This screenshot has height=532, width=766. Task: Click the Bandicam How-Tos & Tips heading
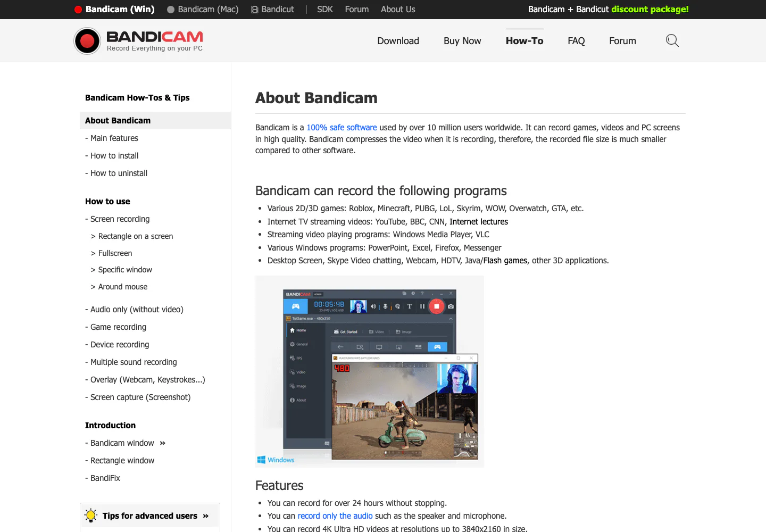137,98
